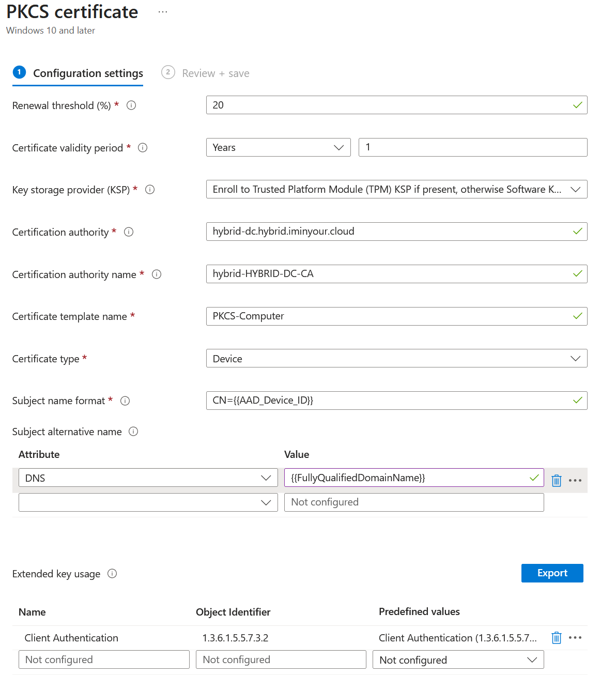Open the Subject name format info tooltip
Screen dimensions: 616x675
[x=125, y=401]
